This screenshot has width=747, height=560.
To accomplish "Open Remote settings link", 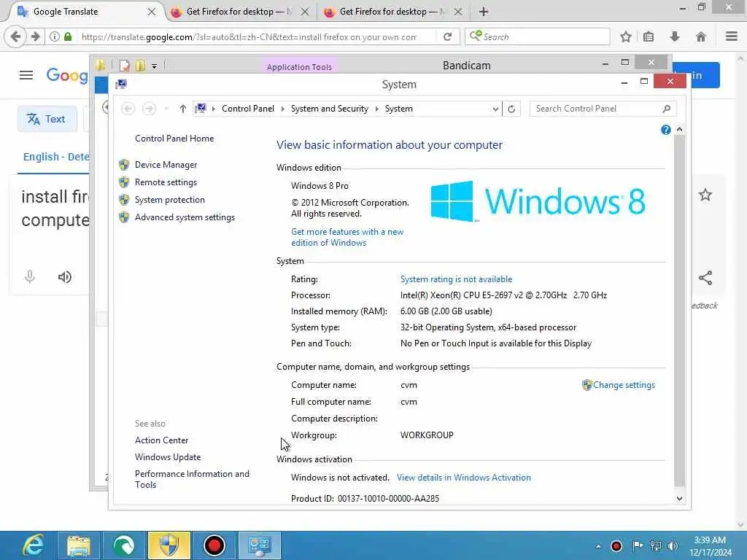I will (166, 182).
